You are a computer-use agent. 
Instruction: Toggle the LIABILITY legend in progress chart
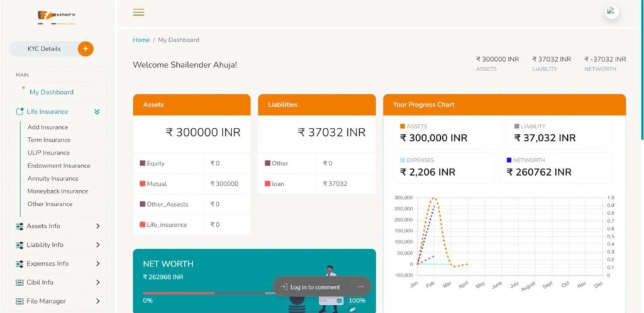point(530,127)
